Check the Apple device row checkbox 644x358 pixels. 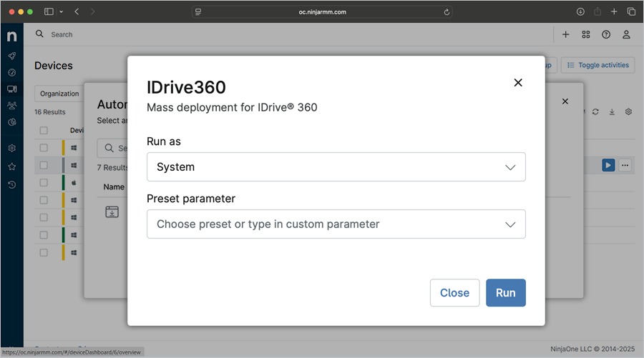[44, 183]
